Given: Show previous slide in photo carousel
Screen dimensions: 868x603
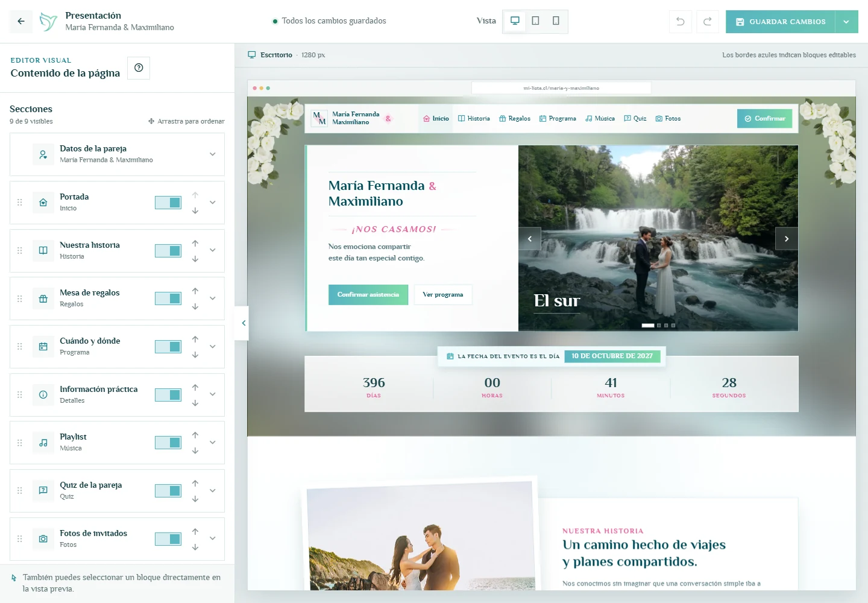Looking at the screenshot, I should coord(530,239).
